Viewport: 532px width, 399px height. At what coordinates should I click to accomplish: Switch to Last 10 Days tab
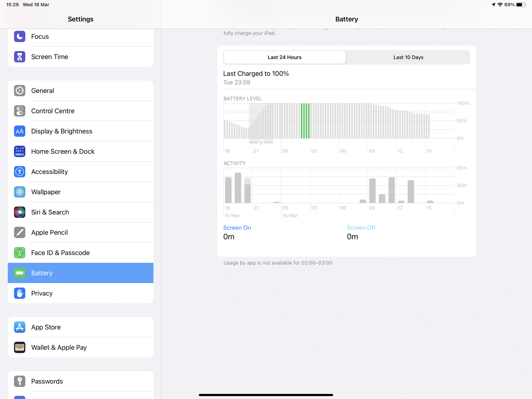408,57
